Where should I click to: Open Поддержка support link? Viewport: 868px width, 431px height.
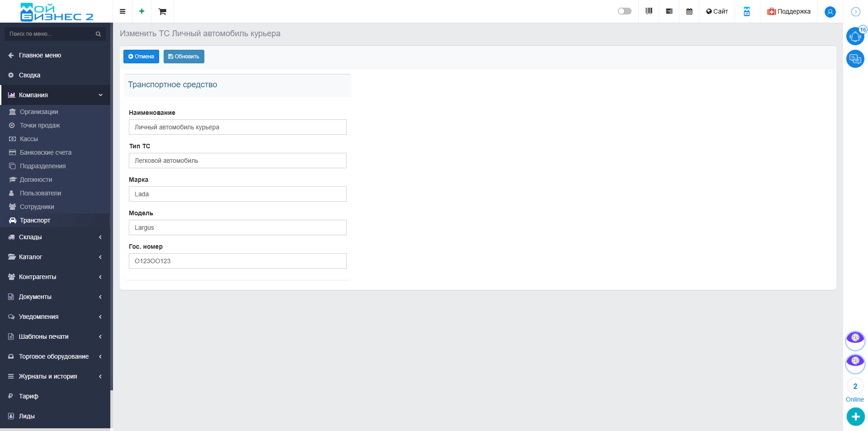click(x=789, y=11)
